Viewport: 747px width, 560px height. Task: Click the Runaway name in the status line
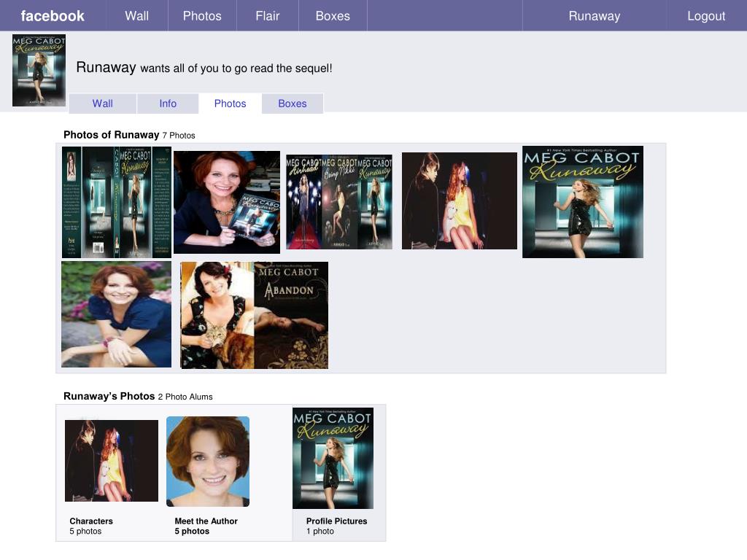(x=106, y=67)
